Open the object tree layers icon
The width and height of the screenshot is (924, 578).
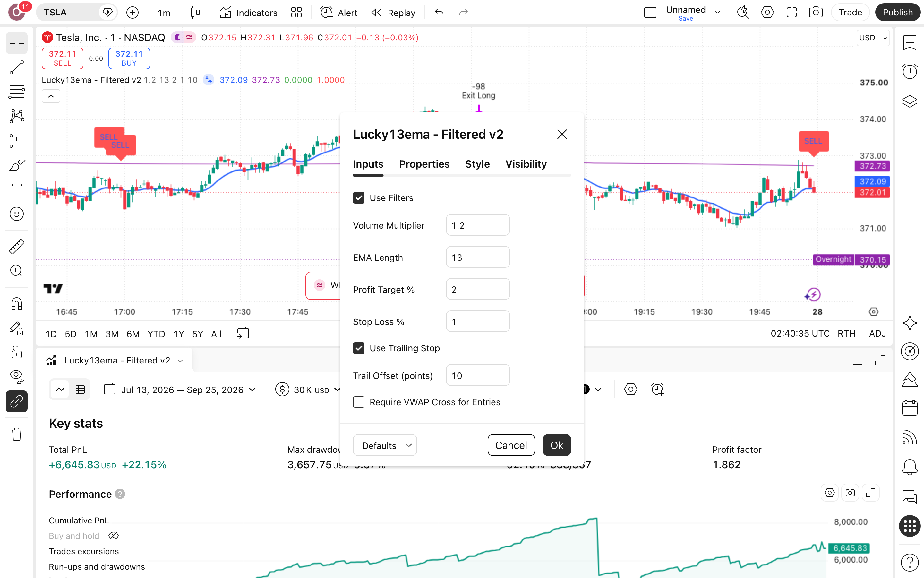[910, 101]
